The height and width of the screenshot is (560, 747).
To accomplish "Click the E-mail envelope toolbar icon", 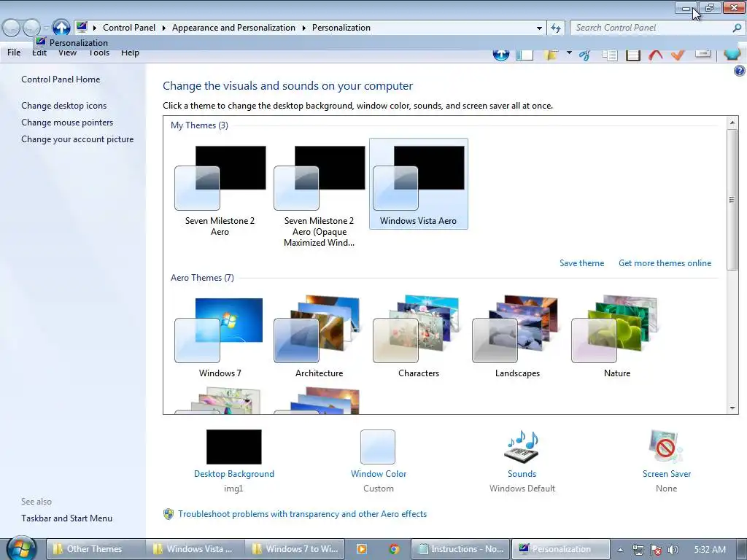I will coord(703,53).
